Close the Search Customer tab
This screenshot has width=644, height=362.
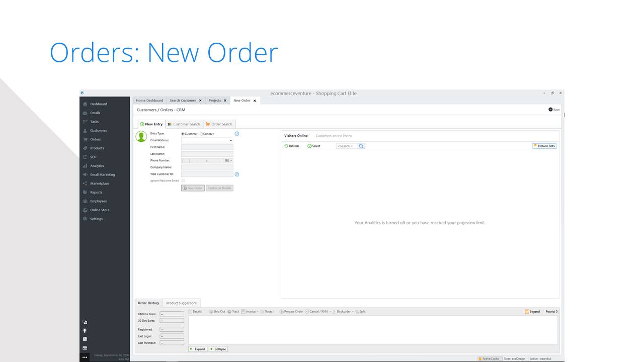[200, 101]
